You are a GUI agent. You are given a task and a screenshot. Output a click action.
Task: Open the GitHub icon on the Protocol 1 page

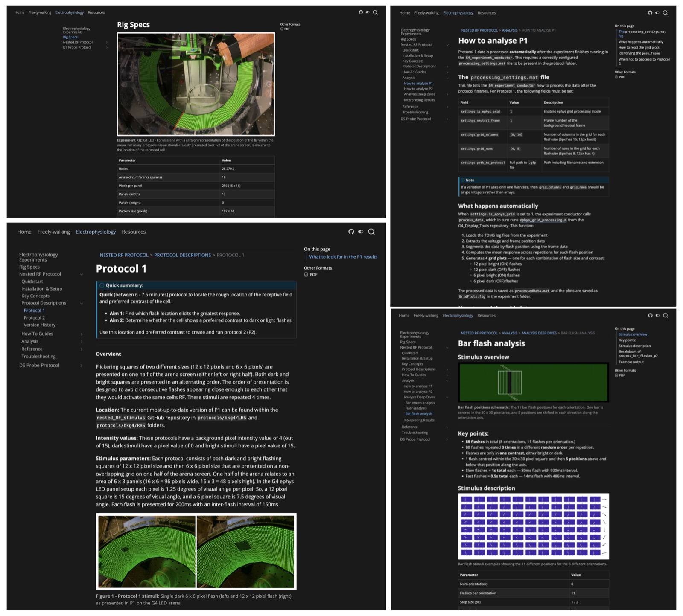351,232
